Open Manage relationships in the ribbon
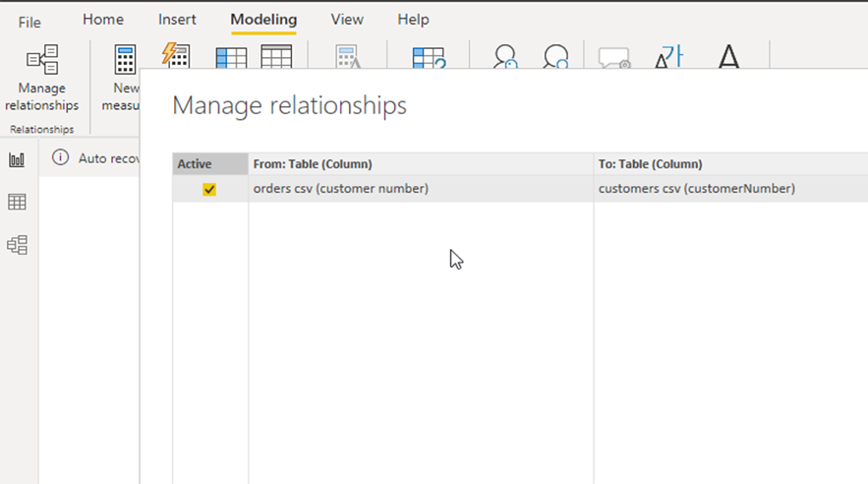 [42, 79]
